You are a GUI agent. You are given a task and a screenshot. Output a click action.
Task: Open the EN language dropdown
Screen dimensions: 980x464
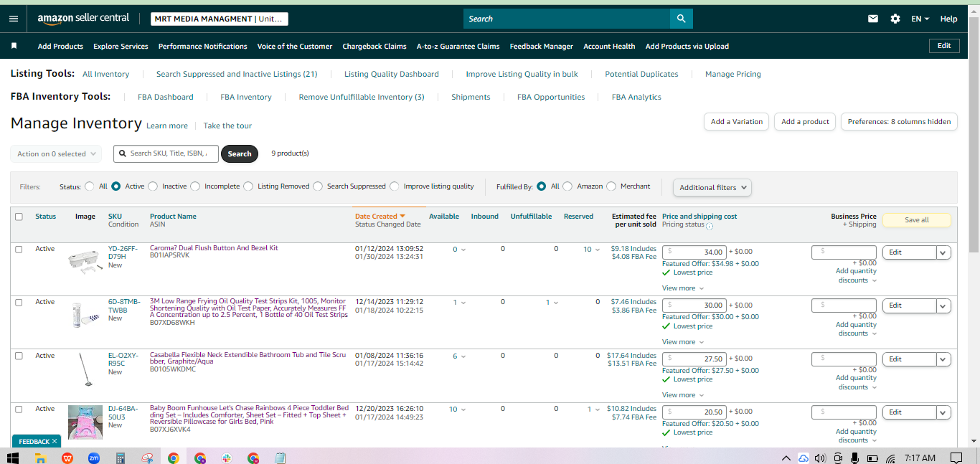point(920,19)
